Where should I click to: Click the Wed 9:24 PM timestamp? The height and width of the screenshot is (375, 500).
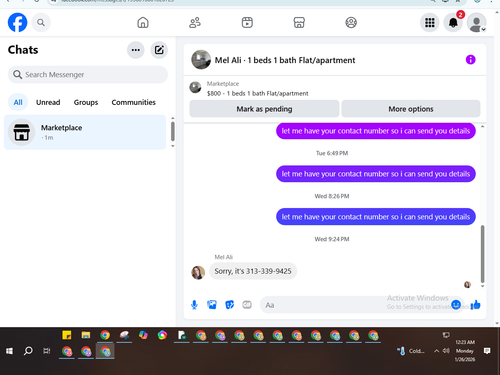(332, 239)
